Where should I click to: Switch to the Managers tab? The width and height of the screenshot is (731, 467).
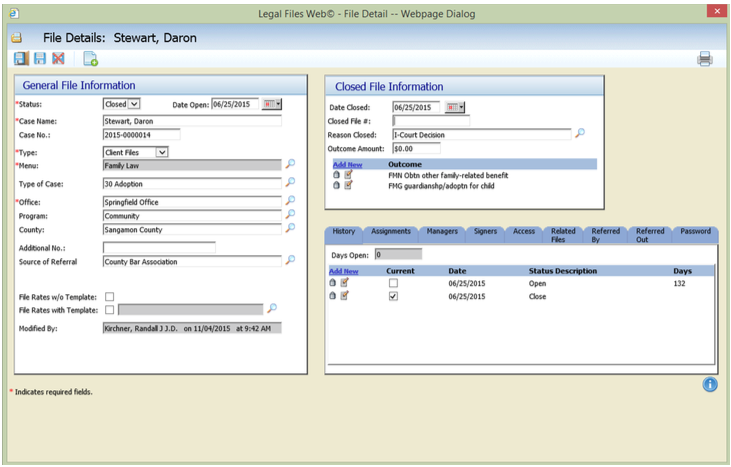(x=442, y=234)
